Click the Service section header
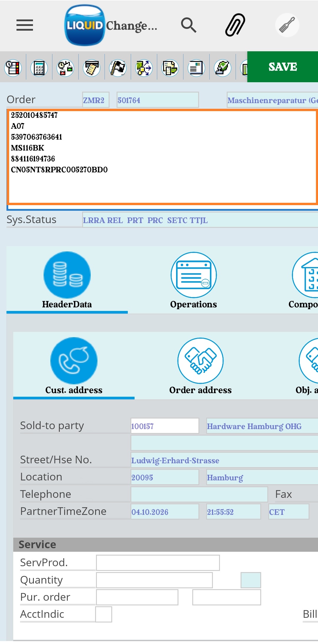The image size is (318, 644). (165, 544)
